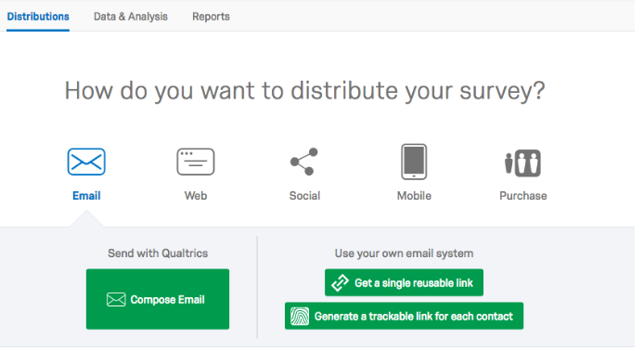This screenshot has width=644, height=351.
Task: Choose the Web distribution icon
Action: click(x=196, y=162)
